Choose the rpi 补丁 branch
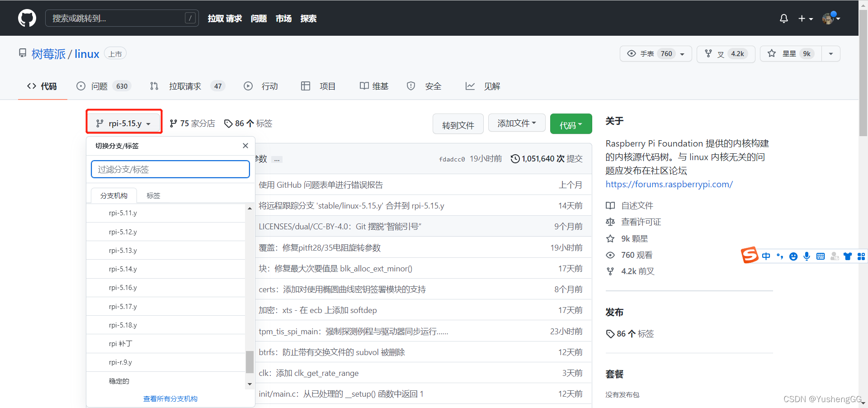This screenshot has width=868, height=408. [165, 344]
